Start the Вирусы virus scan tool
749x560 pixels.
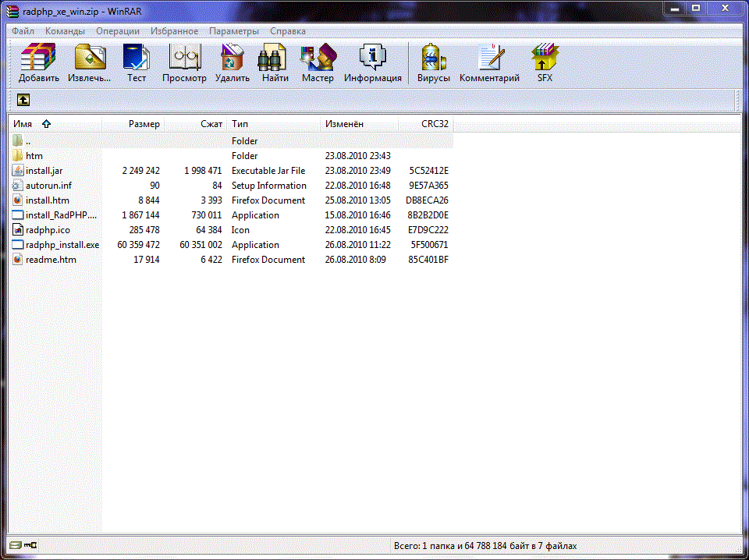click(433, 63)
